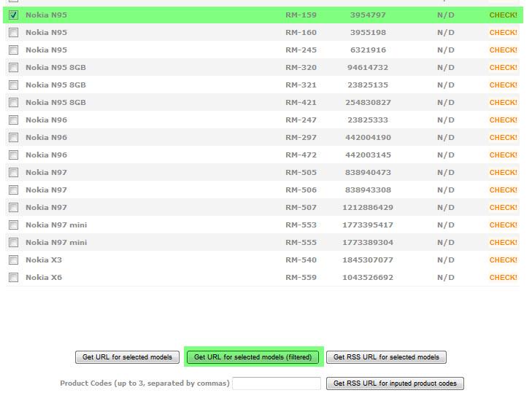The height and width of the screenshot is (409, 532).
Task: Follow CHECK! link in RM-507 row
Action: 503,207
